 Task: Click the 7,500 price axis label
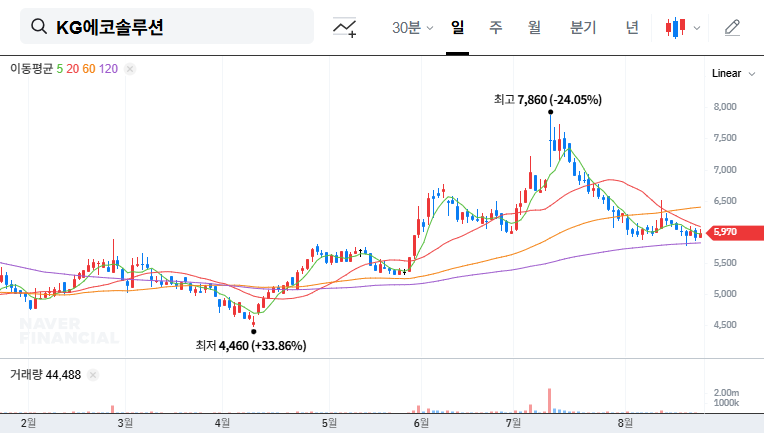tap(725, 138)
